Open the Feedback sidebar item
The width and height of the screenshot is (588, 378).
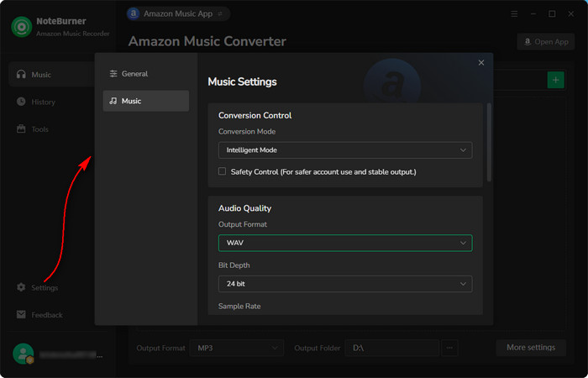(x=51, y=315)
